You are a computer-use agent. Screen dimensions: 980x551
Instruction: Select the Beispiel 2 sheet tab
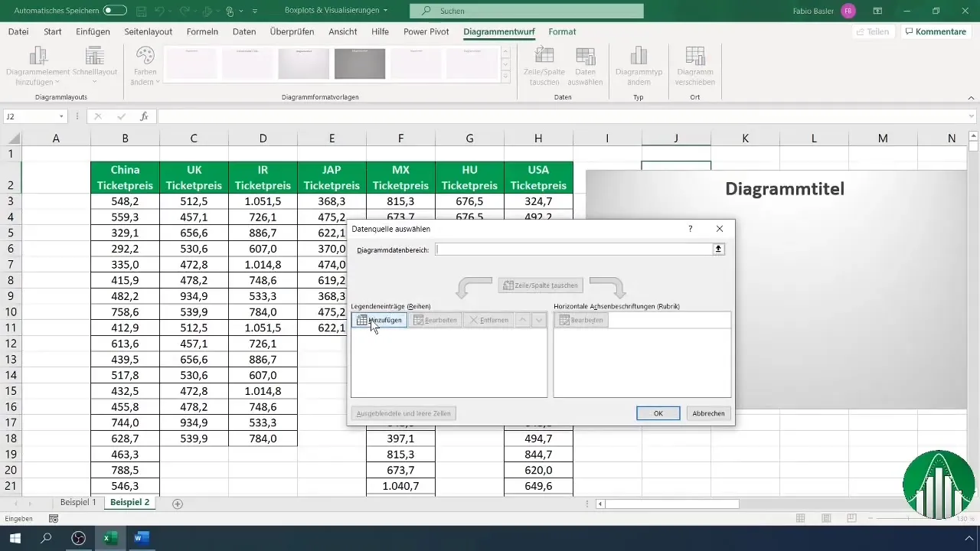point(130,503)
